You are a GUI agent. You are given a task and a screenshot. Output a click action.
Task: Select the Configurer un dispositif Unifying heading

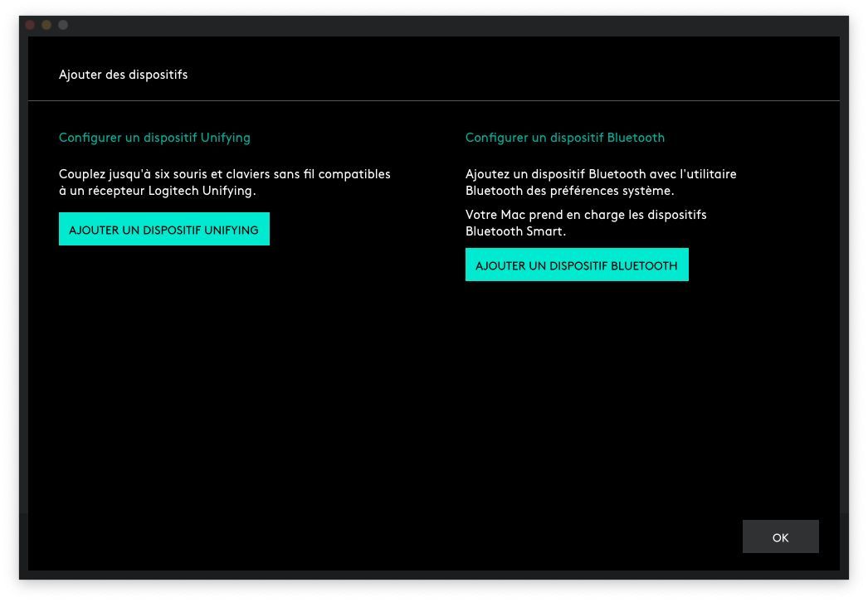click(x=154, y=138)
